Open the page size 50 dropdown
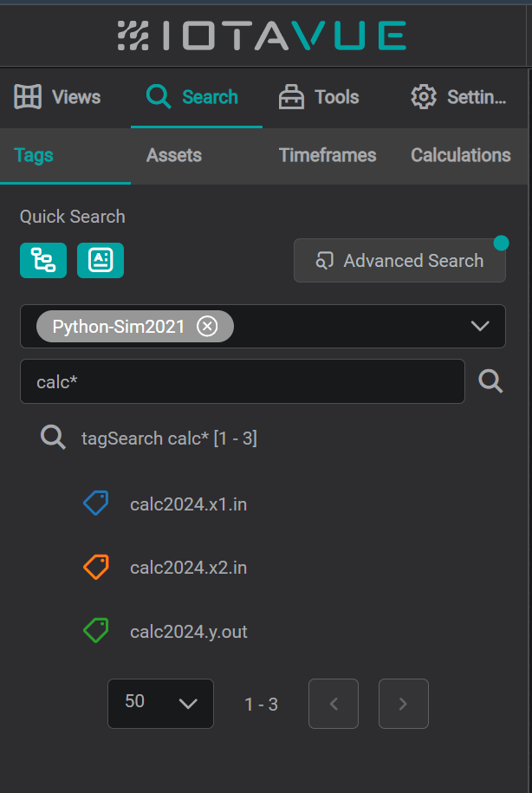532x793 pixels. [161, 704]
